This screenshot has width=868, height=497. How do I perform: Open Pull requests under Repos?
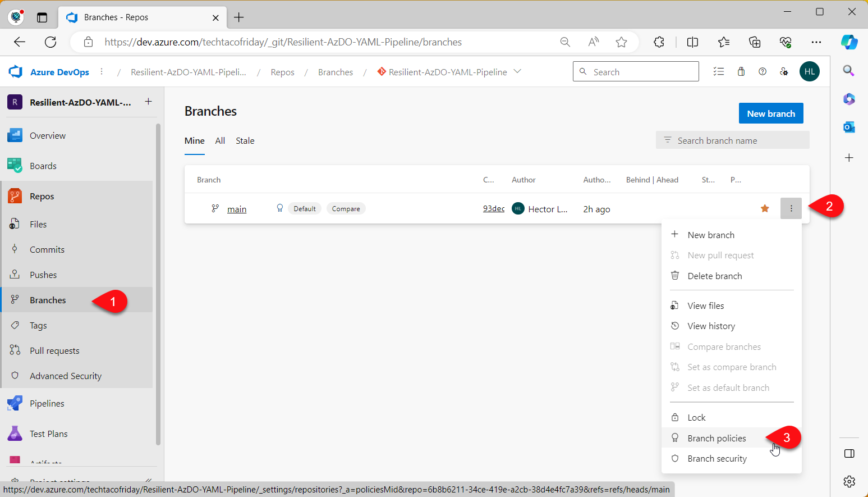click(77, 350)
